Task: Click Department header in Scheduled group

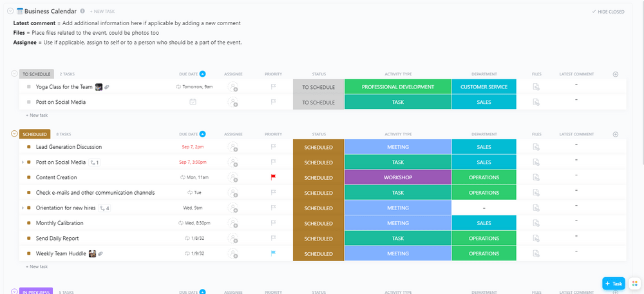Action: (484, 134)
